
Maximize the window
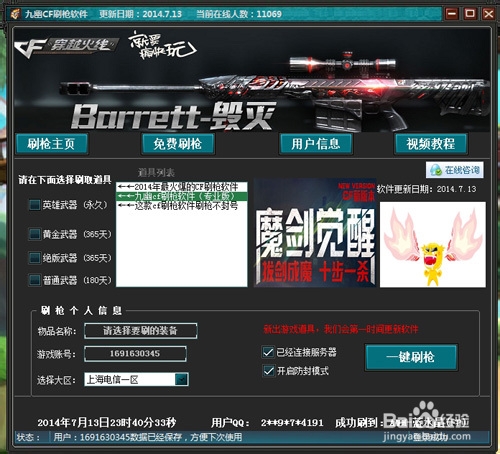pyautogui.click(x=470, y=14)
